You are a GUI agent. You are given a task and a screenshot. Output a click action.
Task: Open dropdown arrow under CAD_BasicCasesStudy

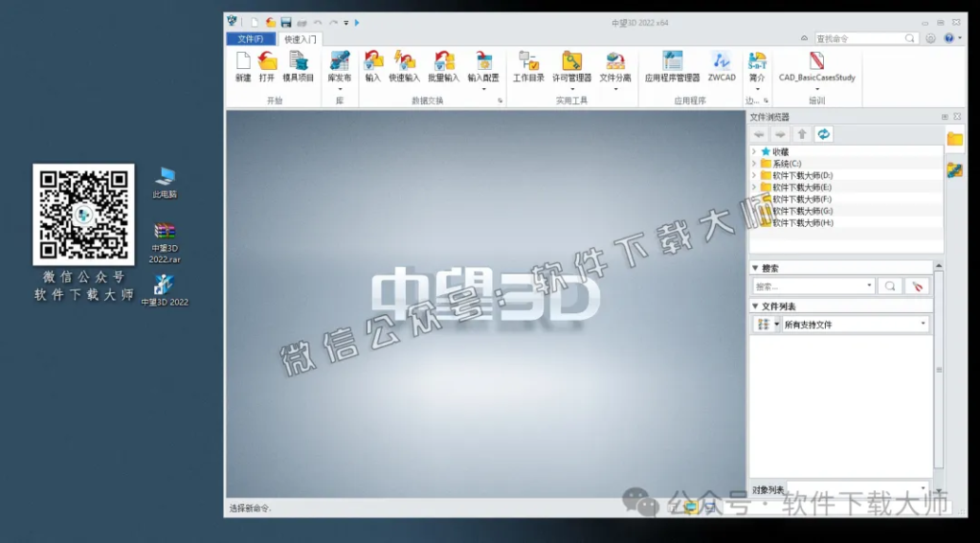[817, 89]
